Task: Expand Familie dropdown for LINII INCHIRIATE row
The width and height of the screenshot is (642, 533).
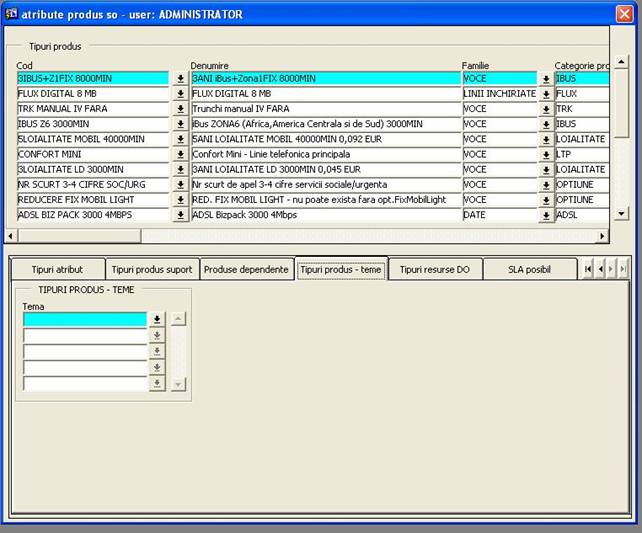Action: click(x=546, y=94)
